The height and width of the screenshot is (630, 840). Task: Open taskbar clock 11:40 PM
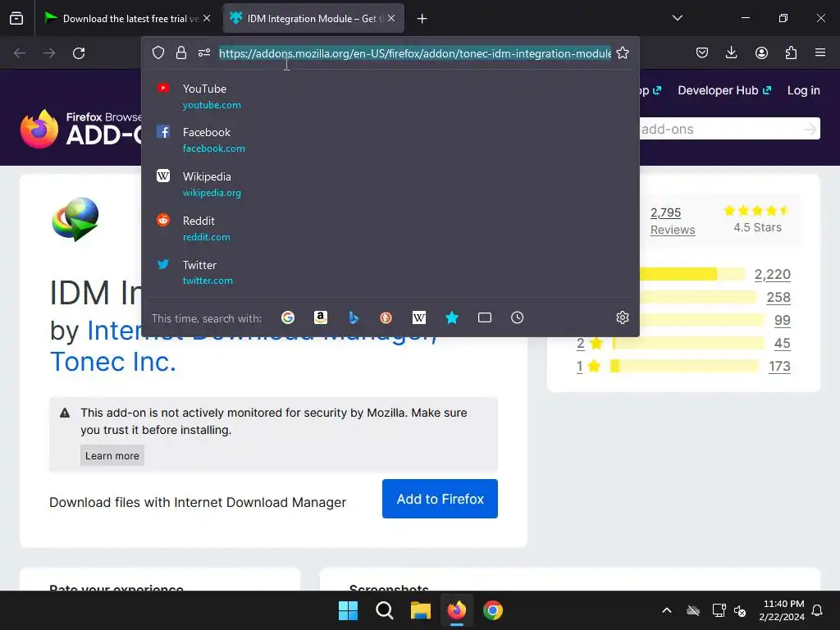782,610
